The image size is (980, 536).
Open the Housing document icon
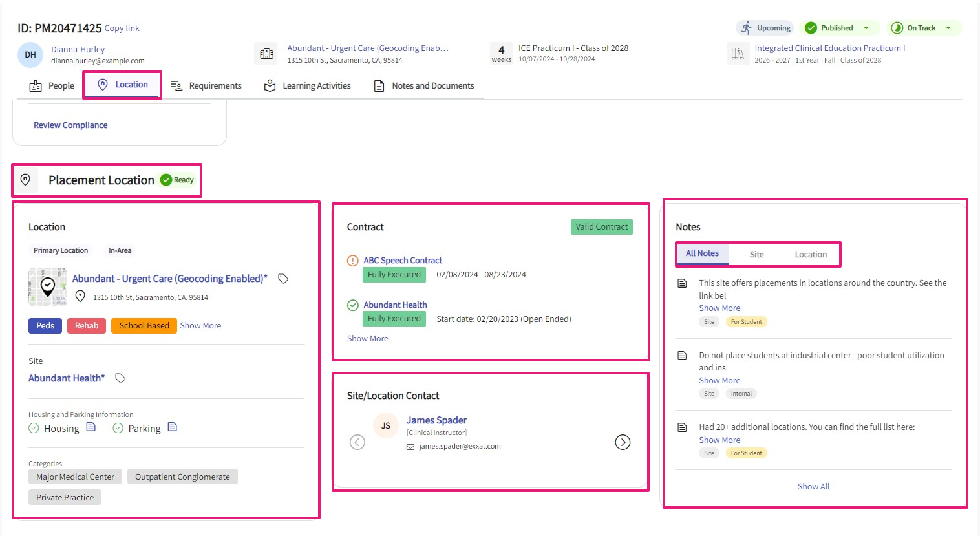point(91,427)
